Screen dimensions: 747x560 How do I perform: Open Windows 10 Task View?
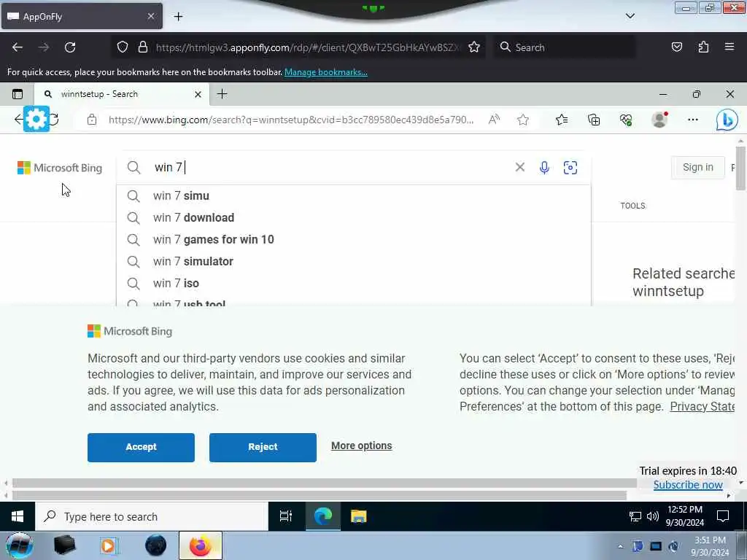click(x=285, y=516)
